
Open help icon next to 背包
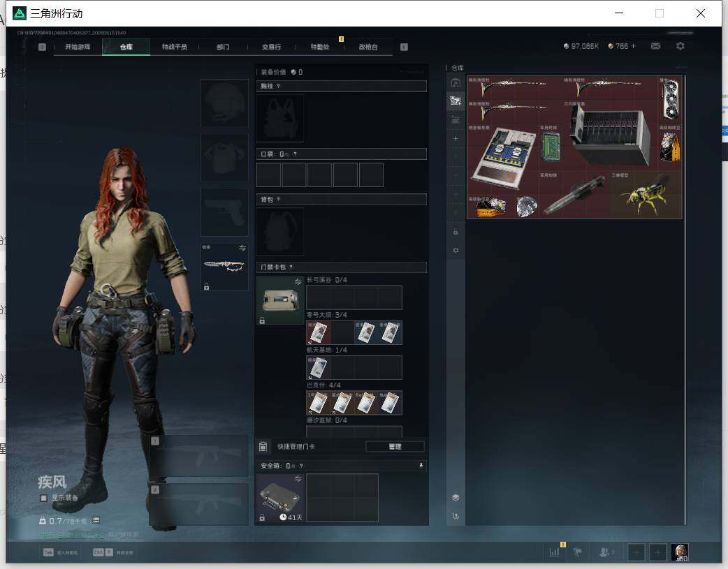click(x=278, y=200)
